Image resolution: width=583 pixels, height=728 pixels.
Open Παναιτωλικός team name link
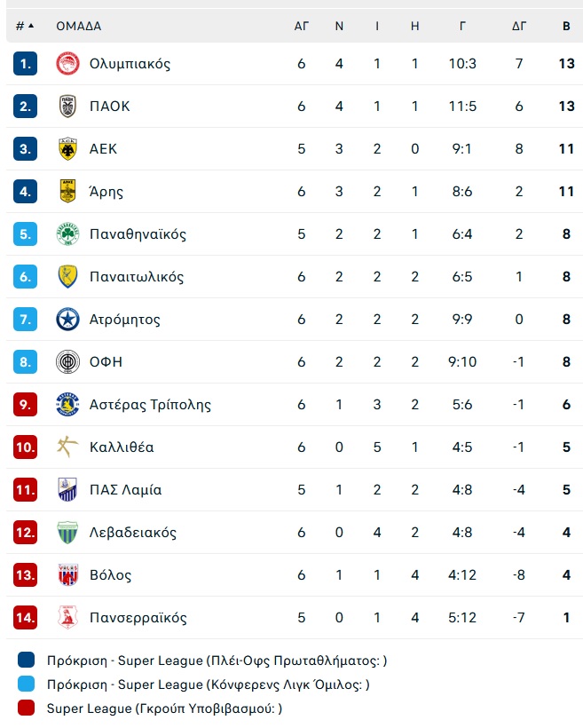(137, 277)
